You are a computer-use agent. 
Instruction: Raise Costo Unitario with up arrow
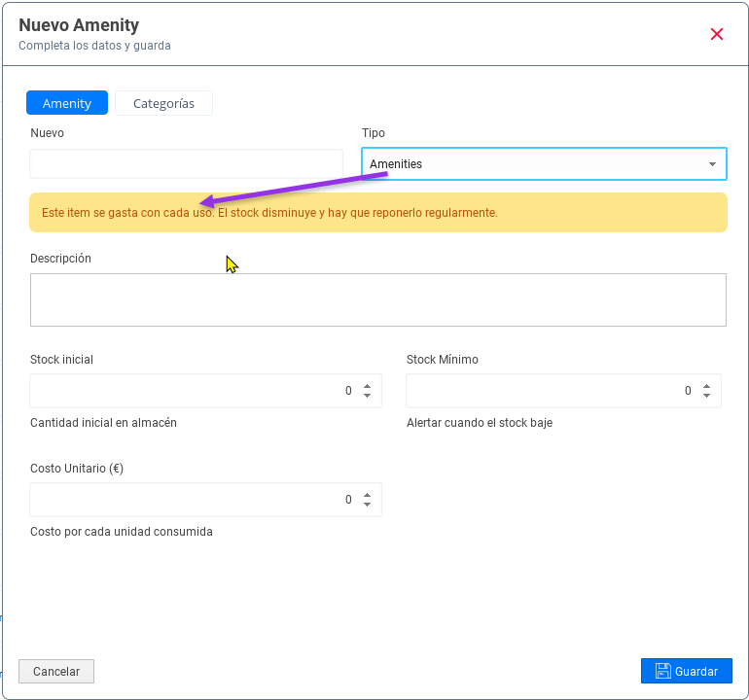click(367, 495)
